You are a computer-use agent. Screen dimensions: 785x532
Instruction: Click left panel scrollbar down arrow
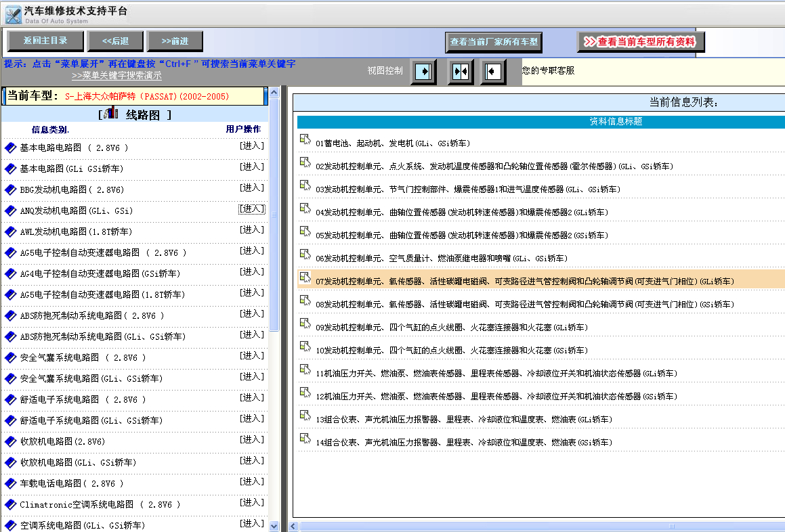pyautogui.click(x=274, y=527)
